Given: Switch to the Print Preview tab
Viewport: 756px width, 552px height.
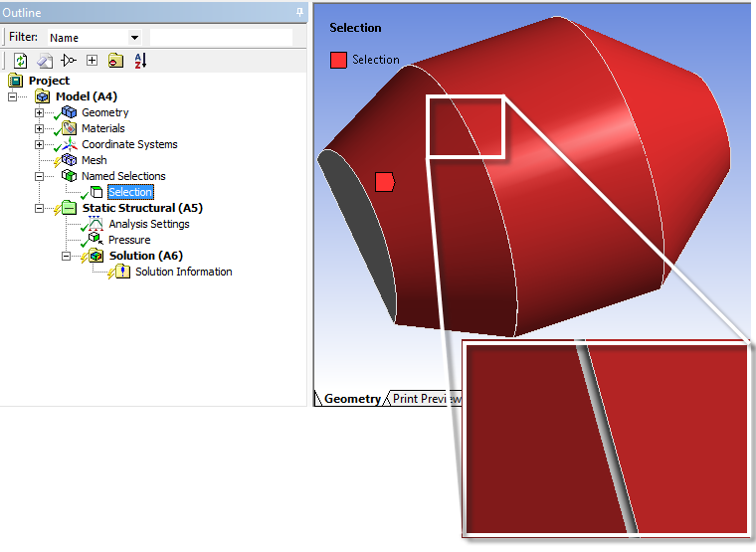Looking at the screenshot, I should pos(427,399).
